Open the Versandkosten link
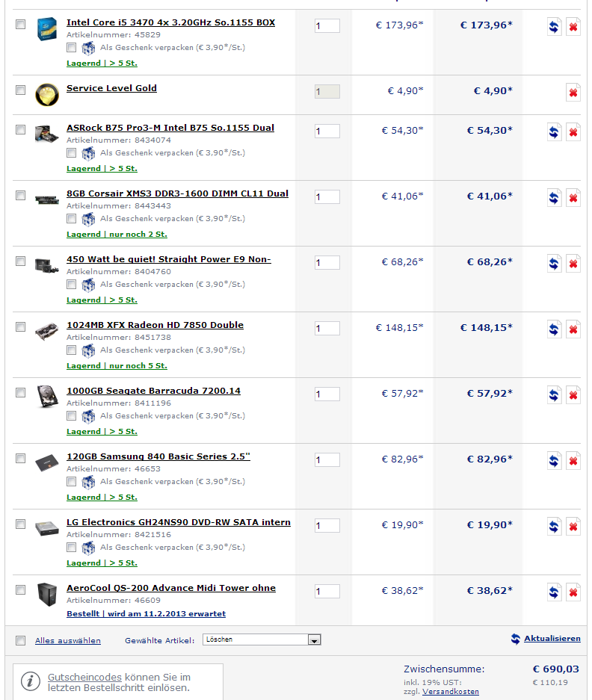Screen dimensions: 592x700 tap(451, 692)
